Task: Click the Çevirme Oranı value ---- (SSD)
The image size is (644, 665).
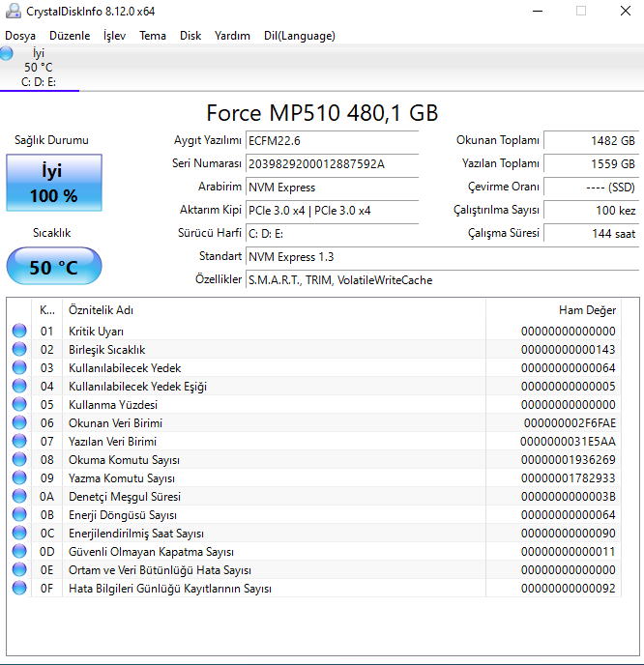Action: pos(592,188)
